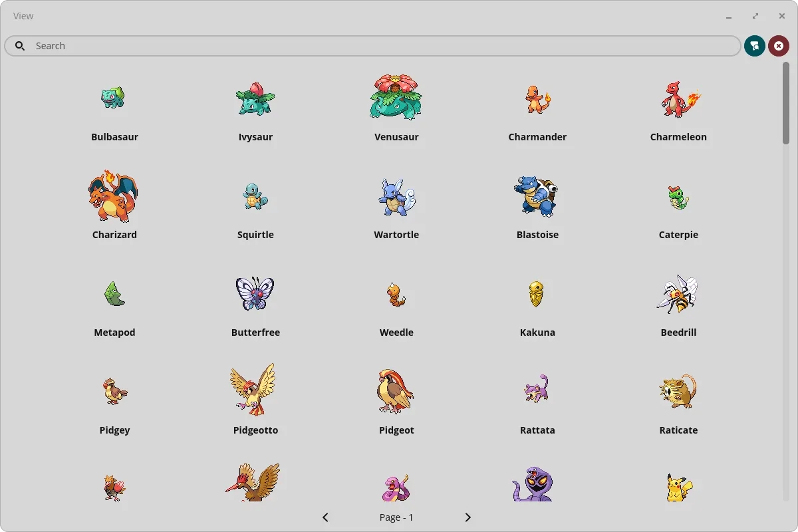This screenshot has width=798, height=532.
Task: Choose the Metapod sprite
Action: (114, 293)
